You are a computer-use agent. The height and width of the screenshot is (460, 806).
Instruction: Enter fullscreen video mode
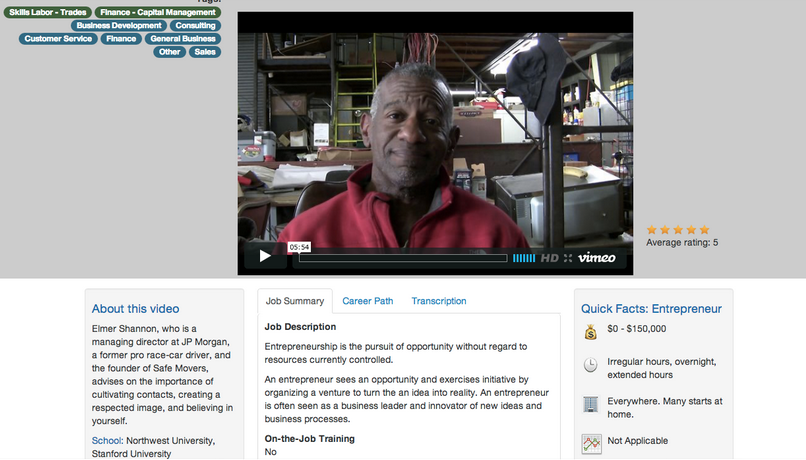[x=568, y=257]
